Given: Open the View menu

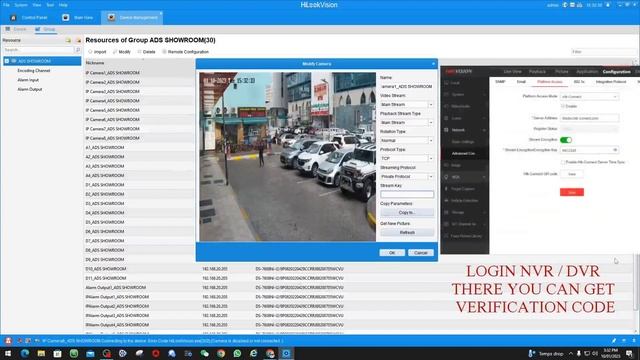Looking at the screenshot, I should (x=37, y=5).
